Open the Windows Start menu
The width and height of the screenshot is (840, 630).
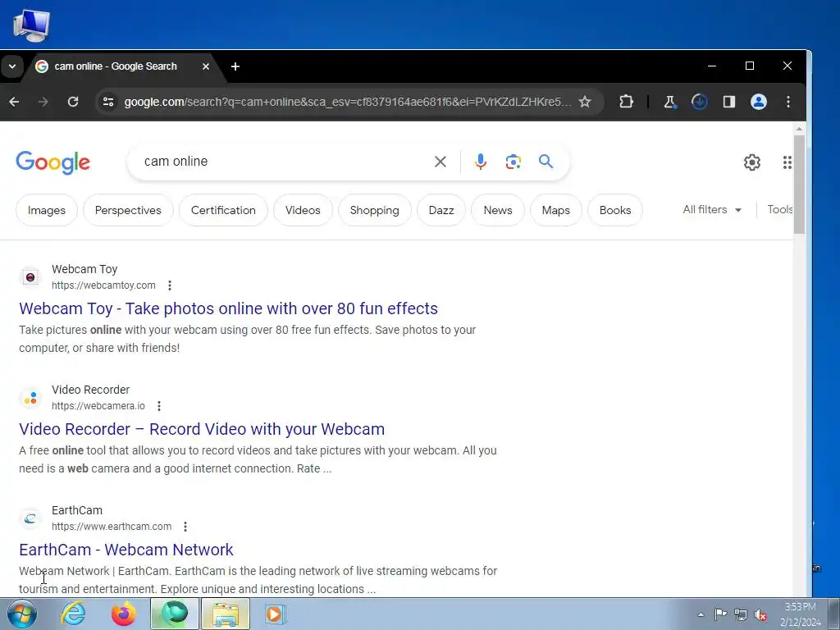pyautogui.click(x=21, y=614)
